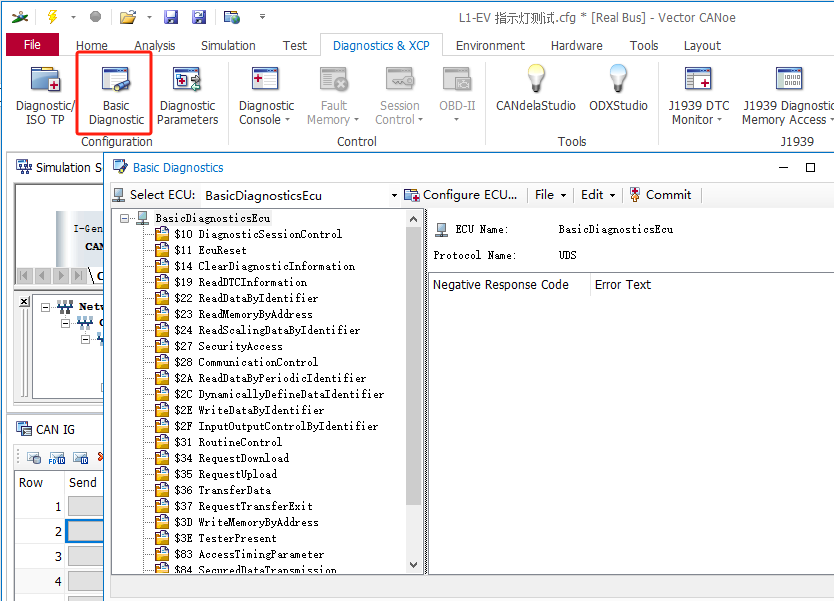Open the File ribbon tab
Image resolution: width=834 pixels, height=601 pixels.
click(x=32, y=45)
